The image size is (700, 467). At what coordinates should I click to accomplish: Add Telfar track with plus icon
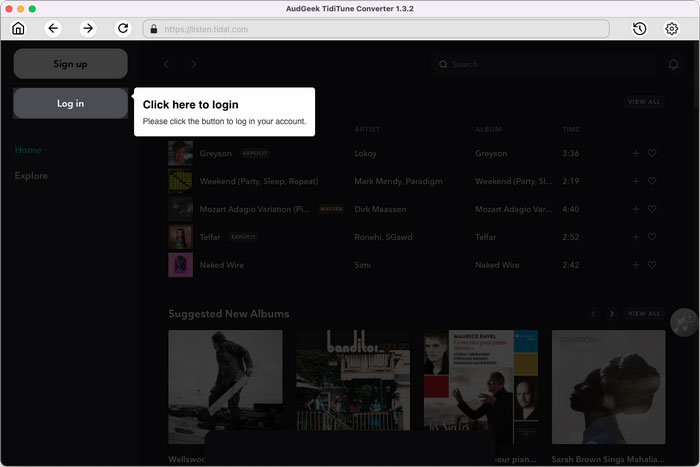636,237
